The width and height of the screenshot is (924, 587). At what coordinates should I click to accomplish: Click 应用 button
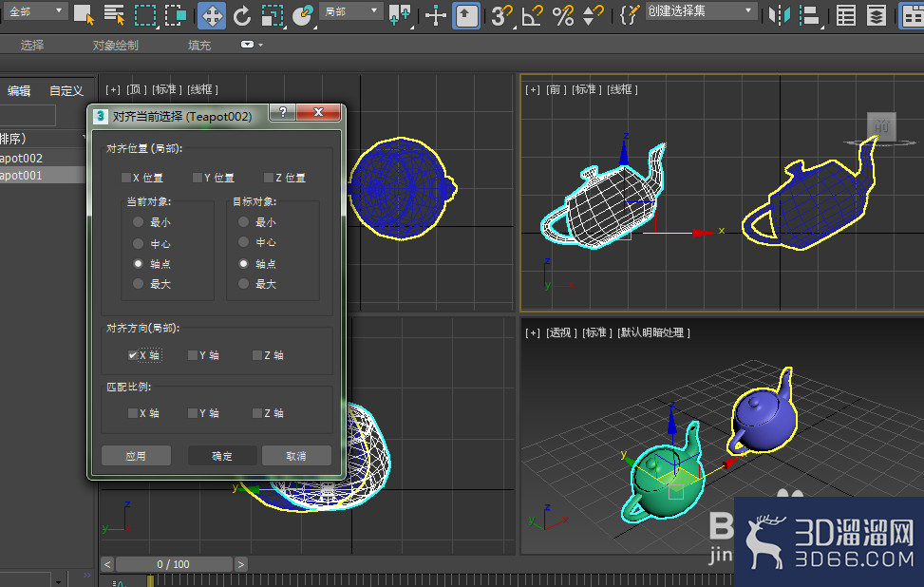click(136, 456)
